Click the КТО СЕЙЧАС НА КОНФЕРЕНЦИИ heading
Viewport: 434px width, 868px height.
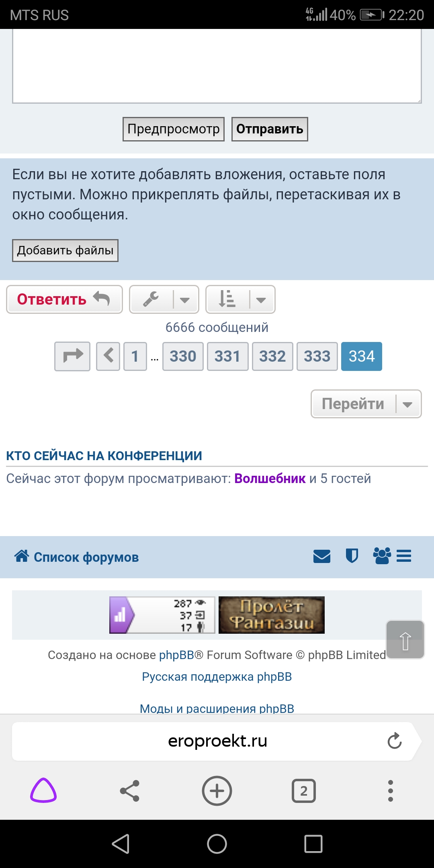coord(104,456)
